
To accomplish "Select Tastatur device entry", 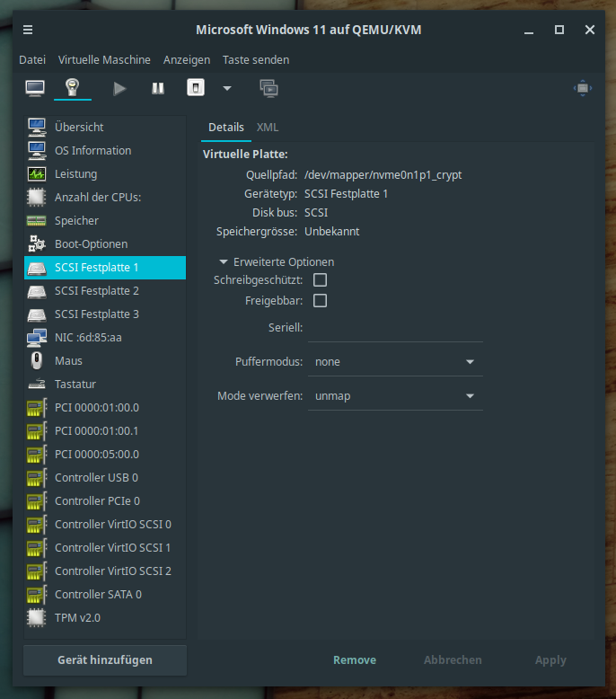I will 105,385.
